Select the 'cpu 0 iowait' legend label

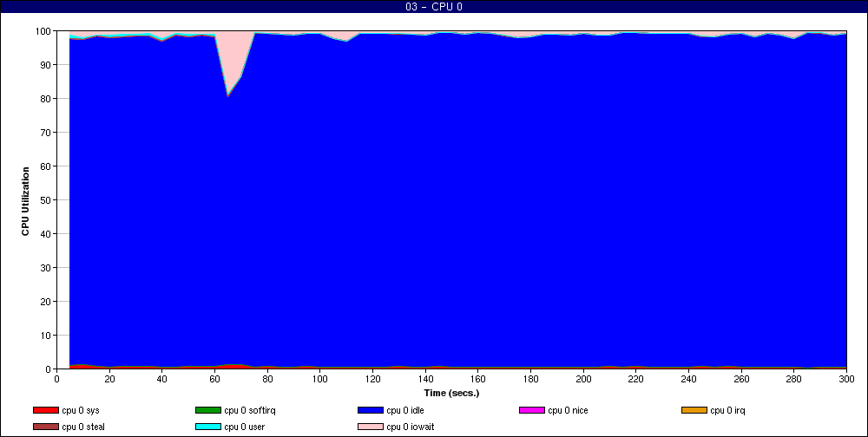click(x=411, y=427)
